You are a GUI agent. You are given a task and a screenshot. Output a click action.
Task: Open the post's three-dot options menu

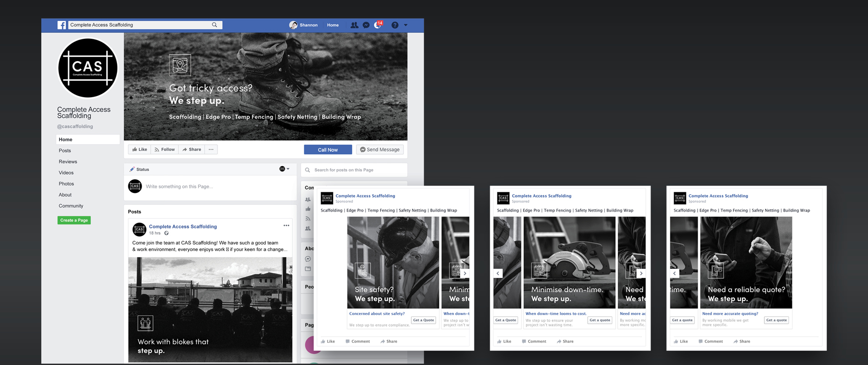pos(286,225)
